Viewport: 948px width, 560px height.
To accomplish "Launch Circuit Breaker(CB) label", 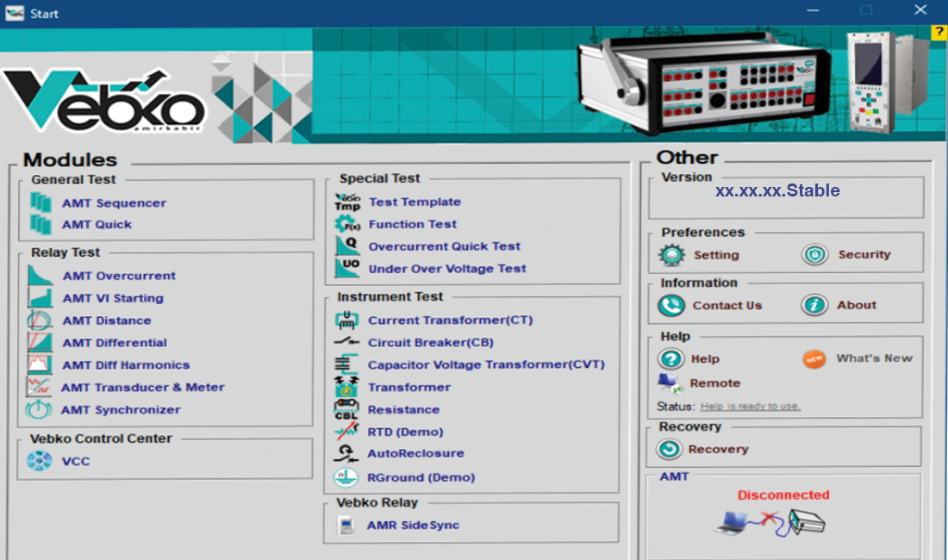I will (x=430, y=342).
